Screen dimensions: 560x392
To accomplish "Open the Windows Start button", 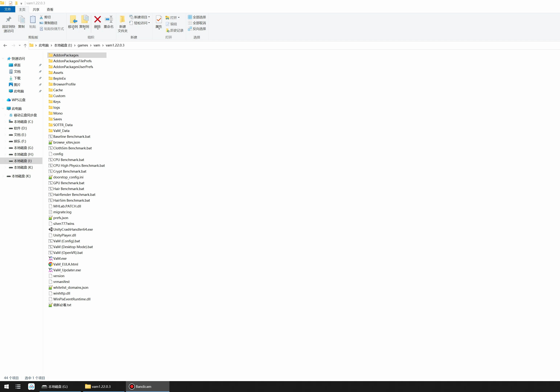I will [7, 387].
